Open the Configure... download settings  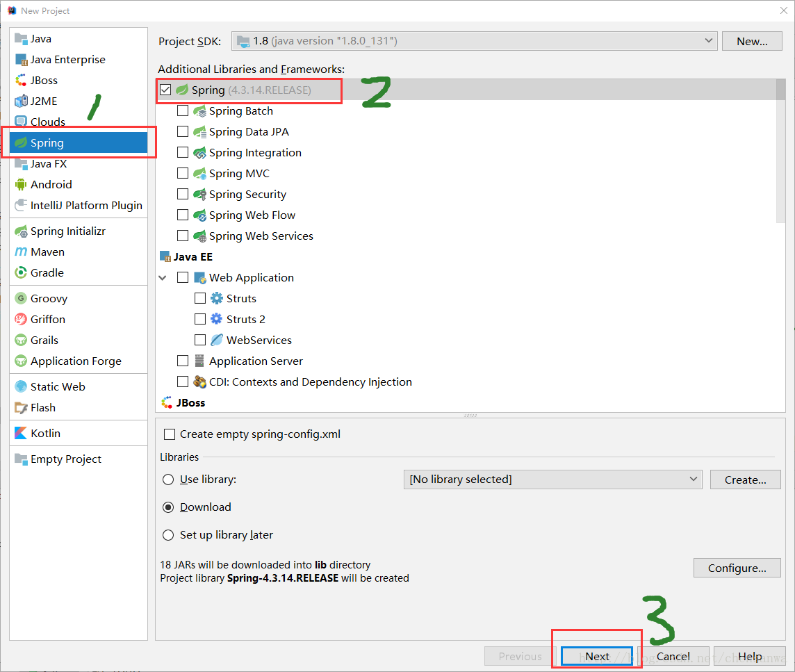point(737,568)
